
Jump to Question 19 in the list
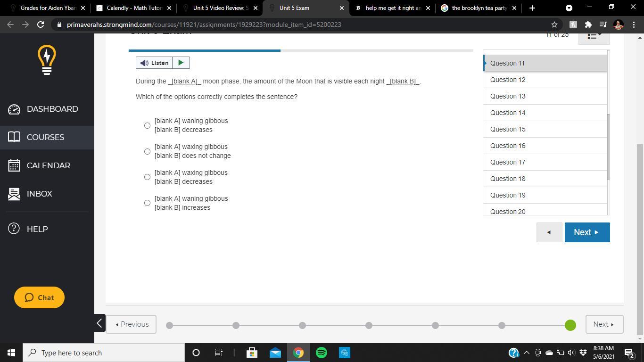(545, 195)
